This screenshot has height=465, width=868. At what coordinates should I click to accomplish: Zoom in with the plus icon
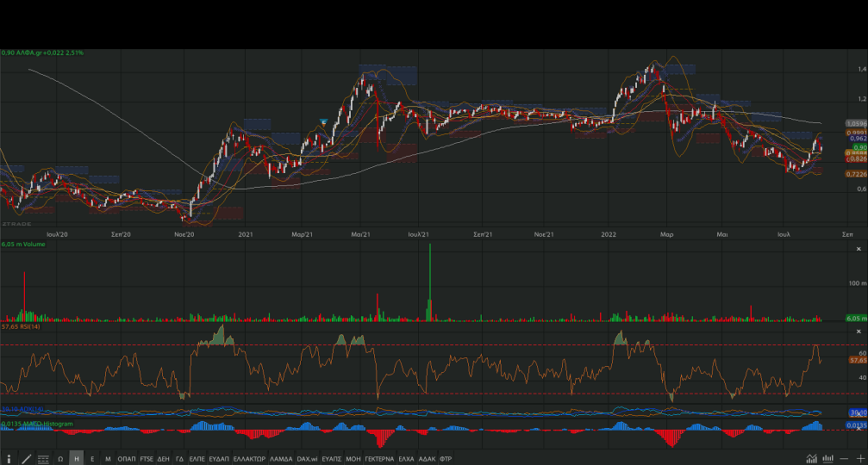tap(859, 459)
